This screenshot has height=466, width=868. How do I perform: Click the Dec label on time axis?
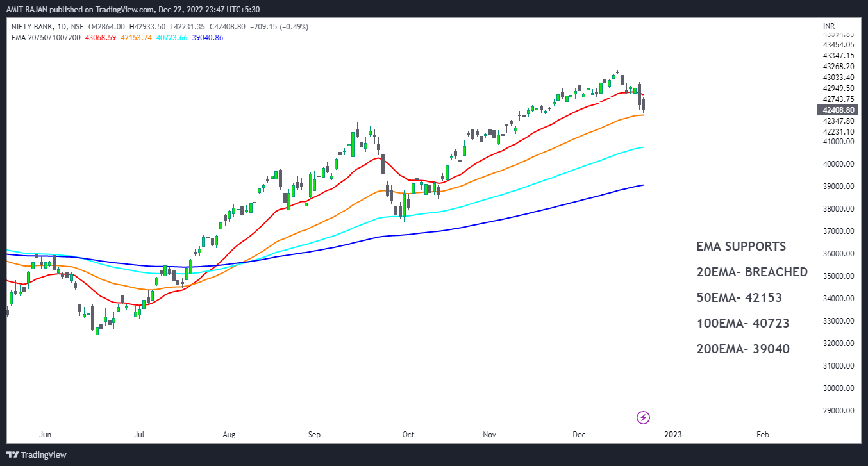coord(579,435)
